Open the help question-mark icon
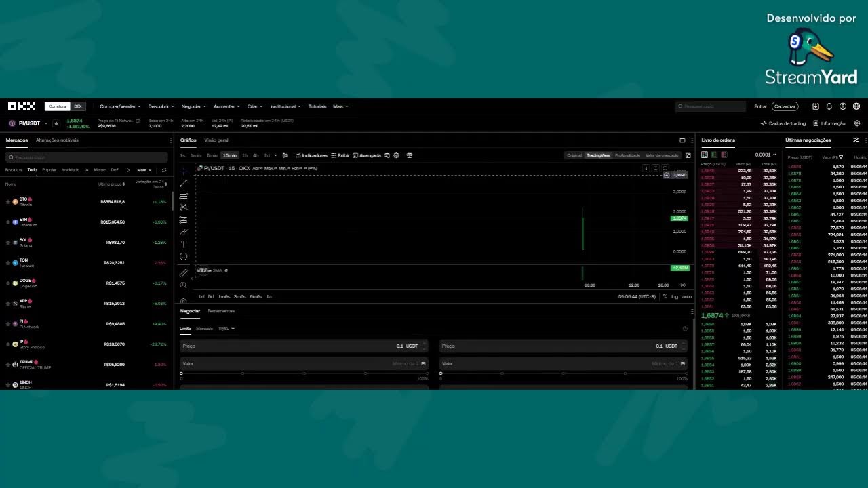Viewport: 868px width, 488px height. click(x=843, y=106)
